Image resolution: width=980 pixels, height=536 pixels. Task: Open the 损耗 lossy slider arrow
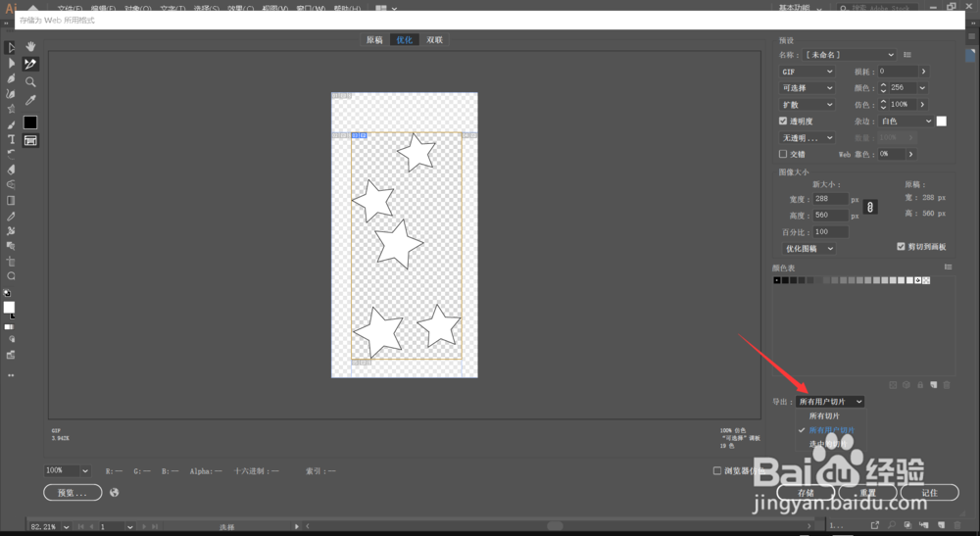923,72
